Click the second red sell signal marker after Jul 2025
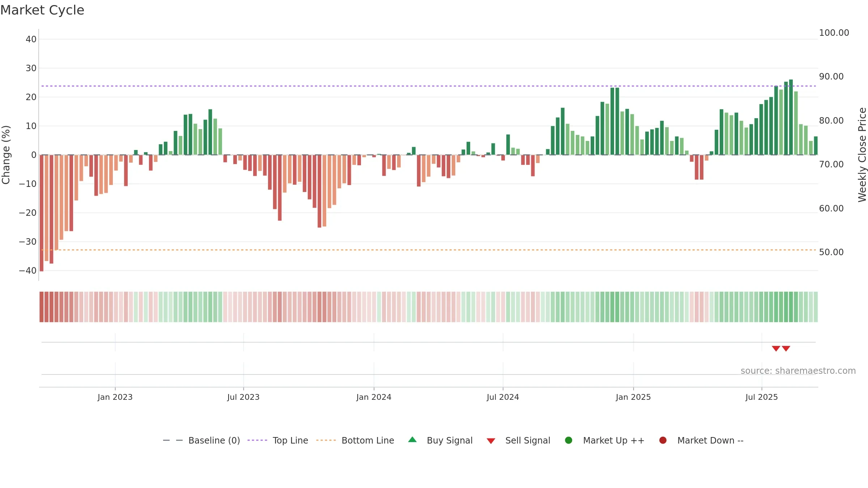 [786, 348]
